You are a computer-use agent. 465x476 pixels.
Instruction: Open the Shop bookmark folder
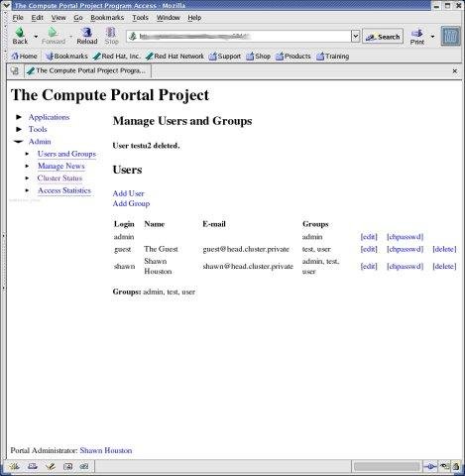[259, 57]
